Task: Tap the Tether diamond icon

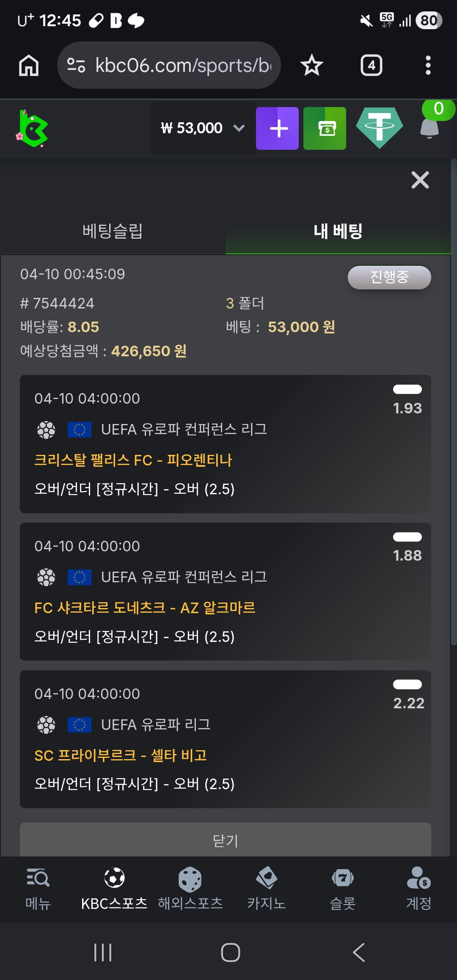Action: pos(379,128)
